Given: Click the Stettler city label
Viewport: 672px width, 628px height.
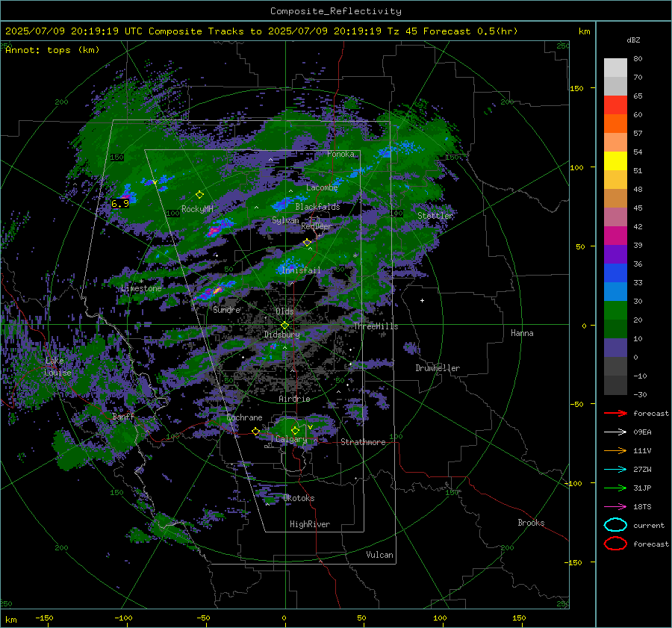Looking at the screenshot, I should coord(435,216).
